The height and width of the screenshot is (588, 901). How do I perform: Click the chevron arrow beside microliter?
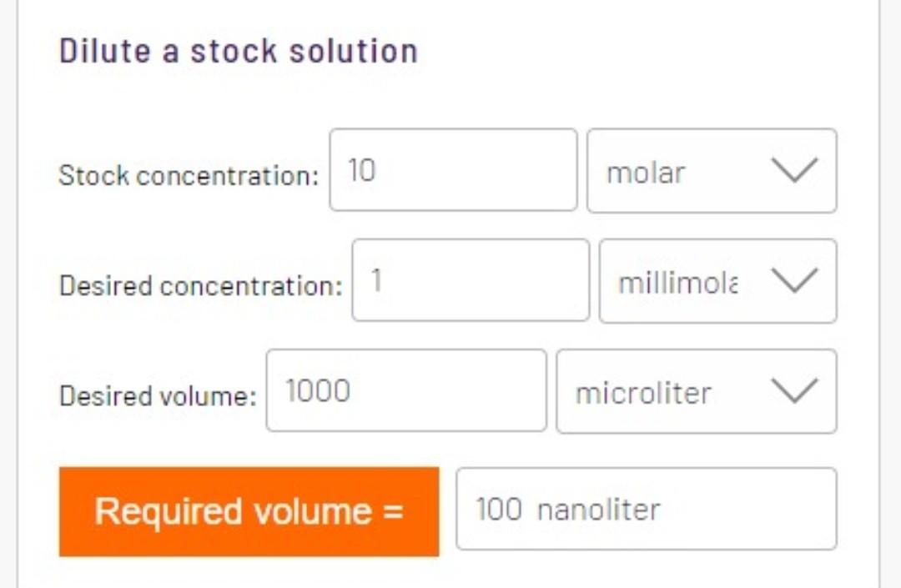click(793, 391)
